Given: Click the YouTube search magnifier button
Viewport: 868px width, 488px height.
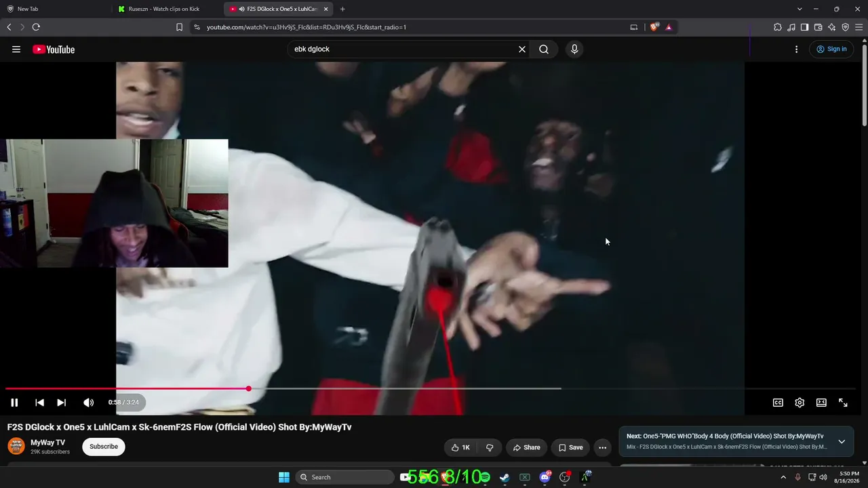Looking at the screenshot, I should point(544,49).
